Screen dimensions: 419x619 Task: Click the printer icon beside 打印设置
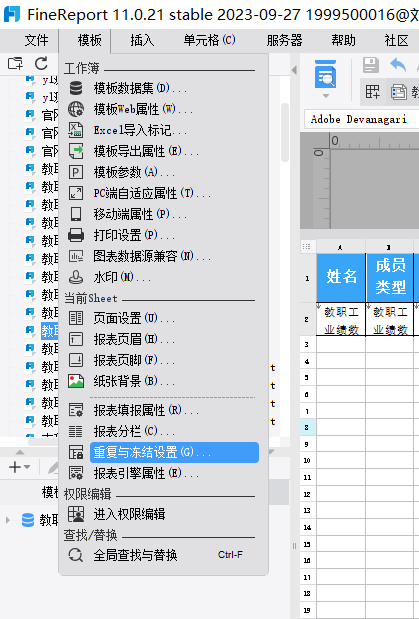(x=76, y=235)
